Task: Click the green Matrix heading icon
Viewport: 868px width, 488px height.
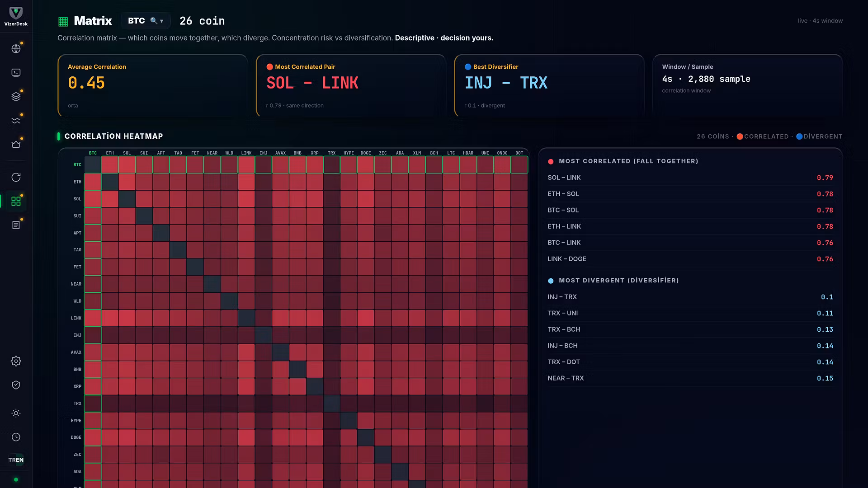Action: (x=63, y=21)
